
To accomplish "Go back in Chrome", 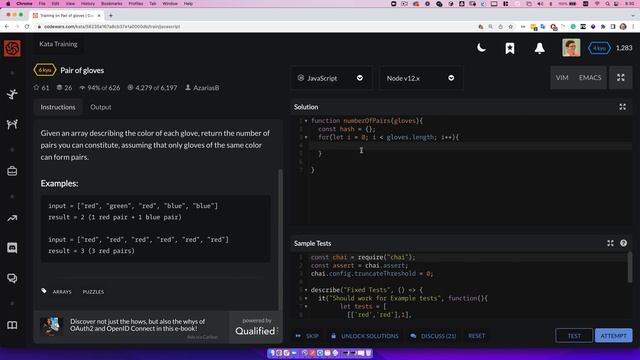I will coord(7,27).
